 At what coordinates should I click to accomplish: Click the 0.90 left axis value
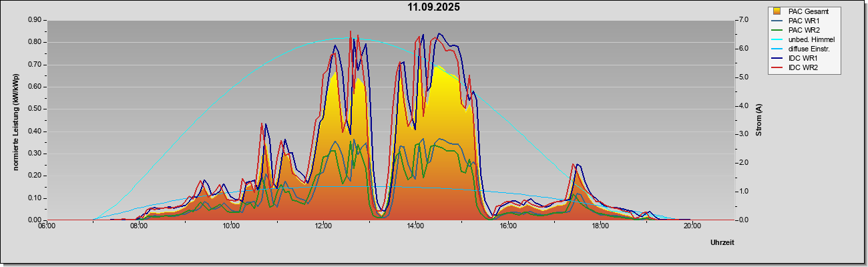pyautogui.click(x=35, y=20)
